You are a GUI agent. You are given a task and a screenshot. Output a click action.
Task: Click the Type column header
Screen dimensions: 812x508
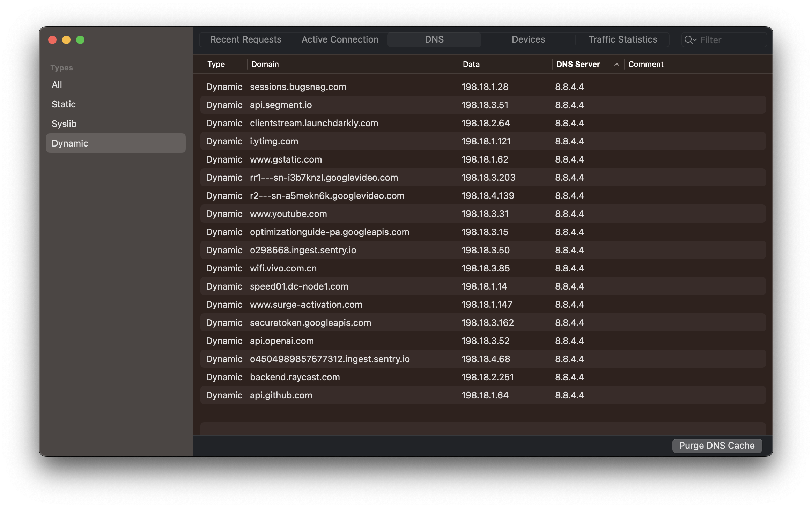pos(216,64)
